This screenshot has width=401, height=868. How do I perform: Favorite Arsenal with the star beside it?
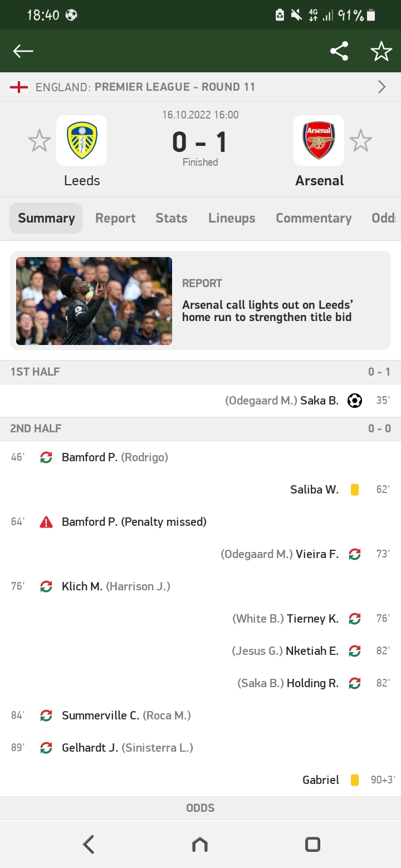pos(361,141)
